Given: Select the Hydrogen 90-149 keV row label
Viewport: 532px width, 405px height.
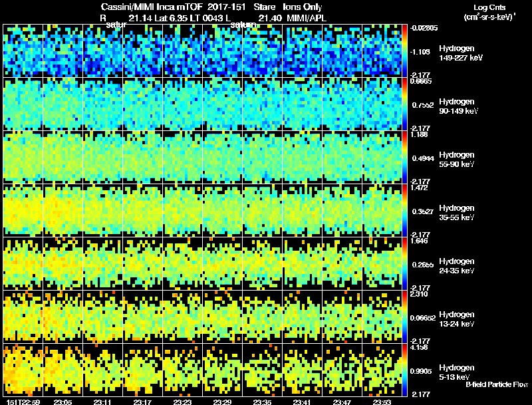Looking at the screenshot, I should [x=458, y=106].
